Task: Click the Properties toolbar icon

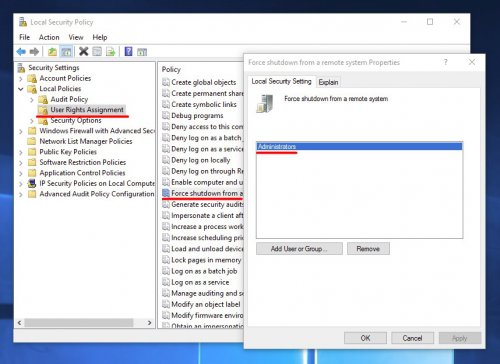Action: pos(97,52)
